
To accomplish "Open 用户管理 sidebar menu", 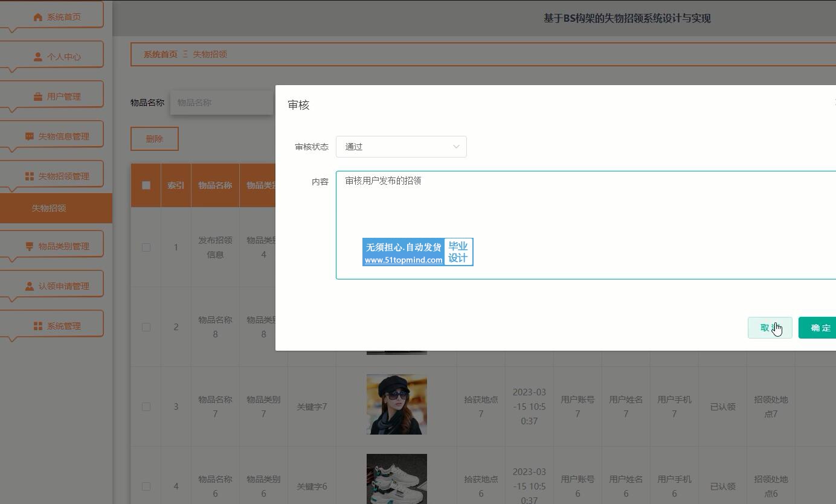I will tap(52, 95).
